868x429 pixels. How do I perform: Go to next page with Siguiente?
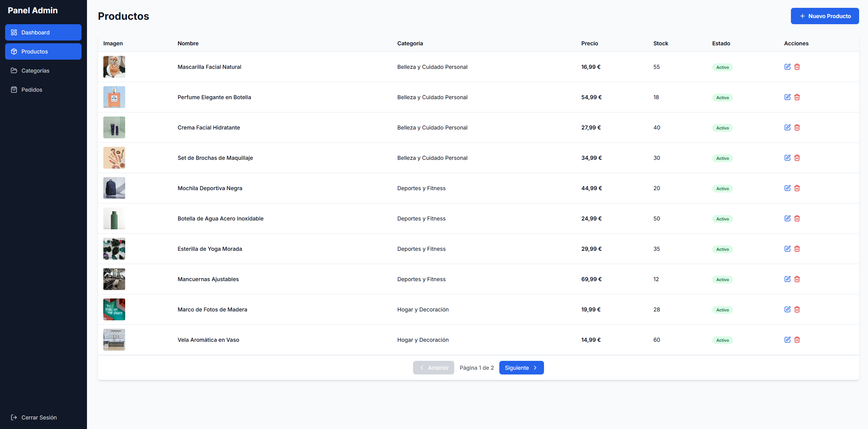[521, 368]
